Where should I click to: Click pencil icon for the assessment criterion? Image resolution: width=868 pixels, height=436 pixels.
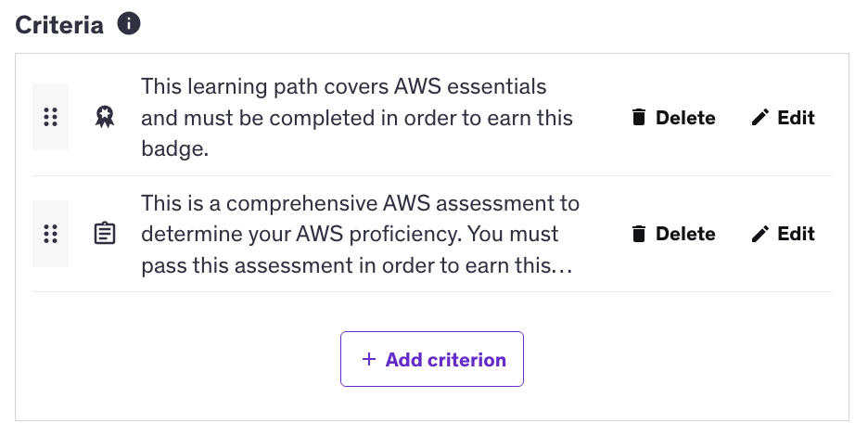(760, 234)
